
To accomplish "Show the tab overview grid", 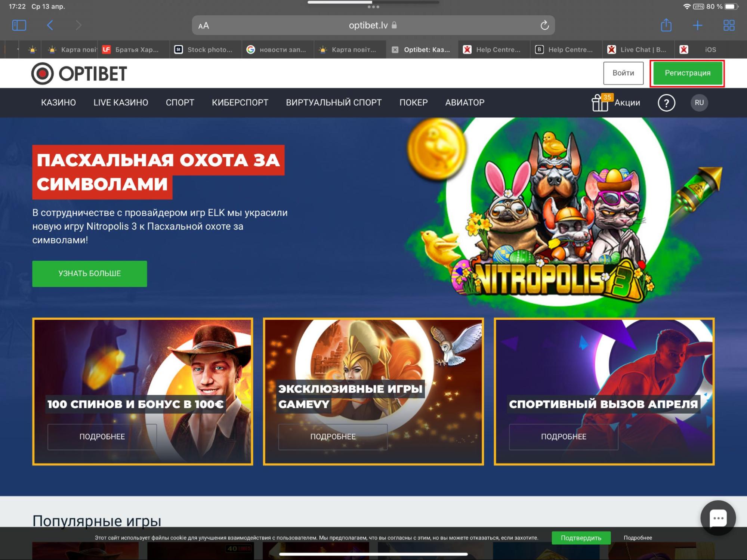I will (x=729, y=25).
